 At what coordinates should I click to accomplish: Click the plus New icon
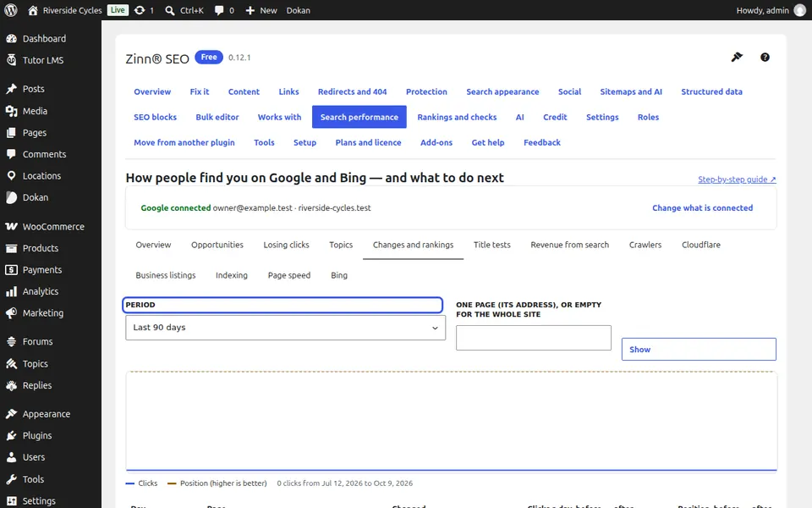tap(250, 10)
